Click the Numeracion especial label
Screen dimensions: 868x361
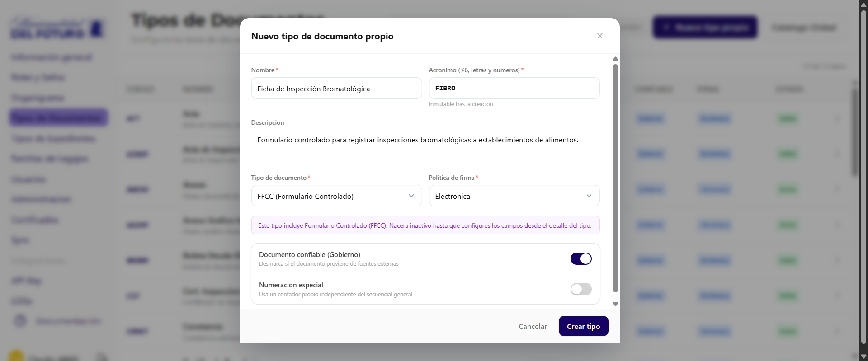coord(291,285)
